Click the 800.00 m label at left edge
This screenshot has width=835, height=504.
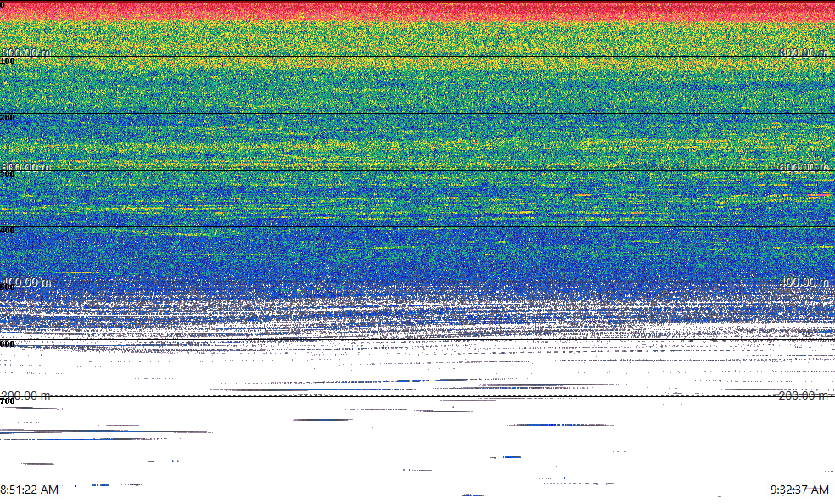tap(25, 52)
